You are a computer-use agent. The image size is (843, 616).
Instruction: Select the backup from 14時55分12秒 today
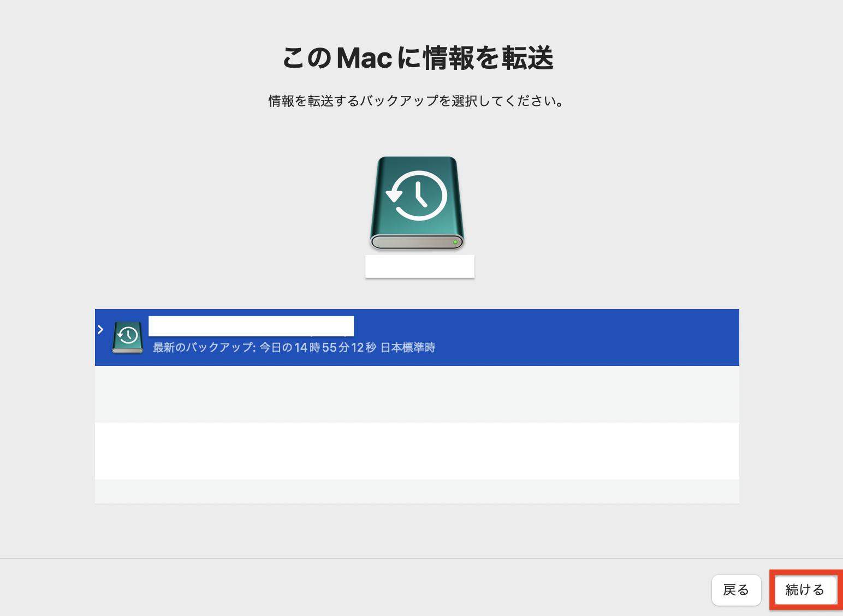pyautogui.click(x=382, y=336)
